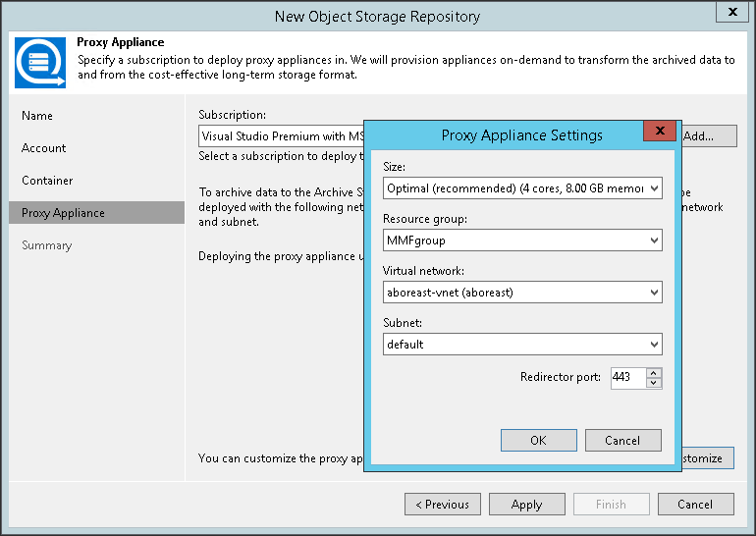Viewport: 756px width, 536px height.
Task: Select the Proxy Appliance wizard step
Action: (x=63, y=213)
